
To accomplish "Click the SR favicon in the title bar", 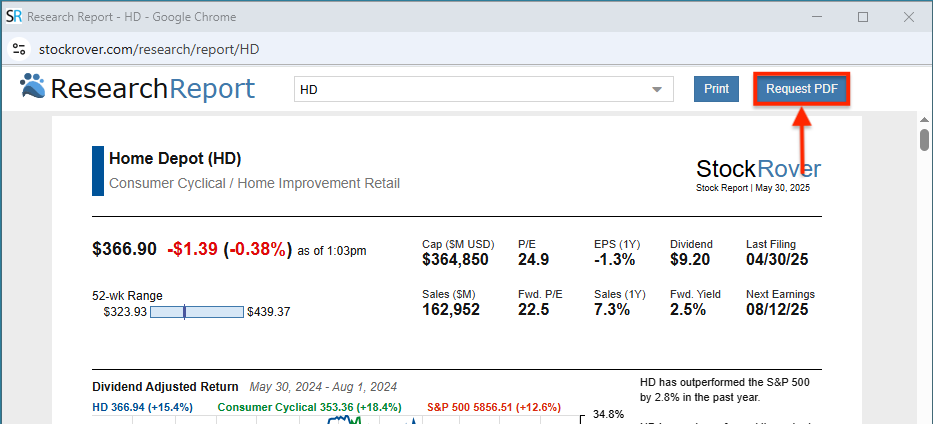I will (14, 17).
